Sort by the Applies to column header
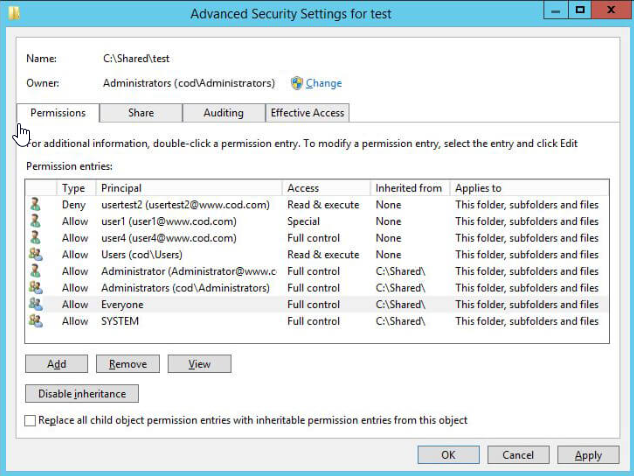Viewport: 634px width, 476px height. (529, 188)
